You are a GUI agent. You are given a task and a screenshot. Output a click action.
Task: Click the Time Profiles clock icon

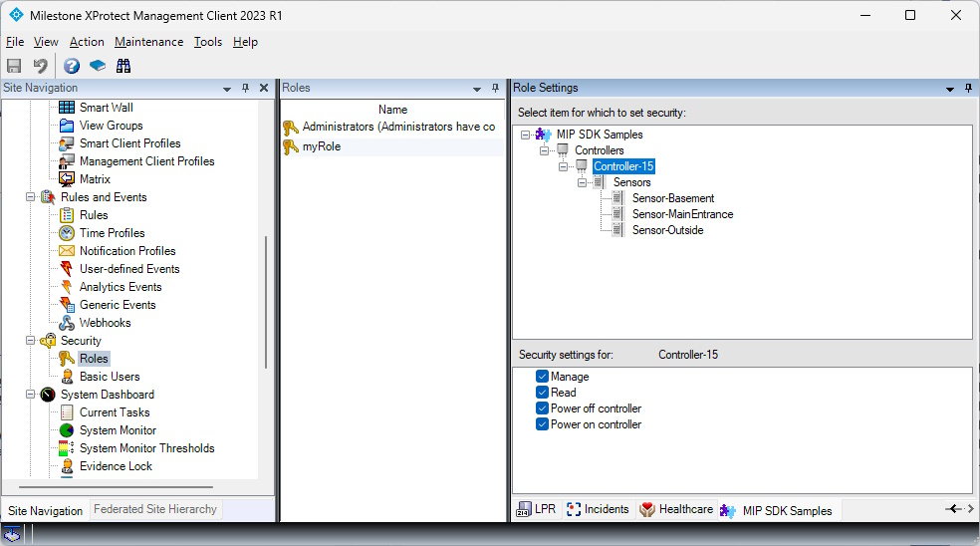(67, 233)
